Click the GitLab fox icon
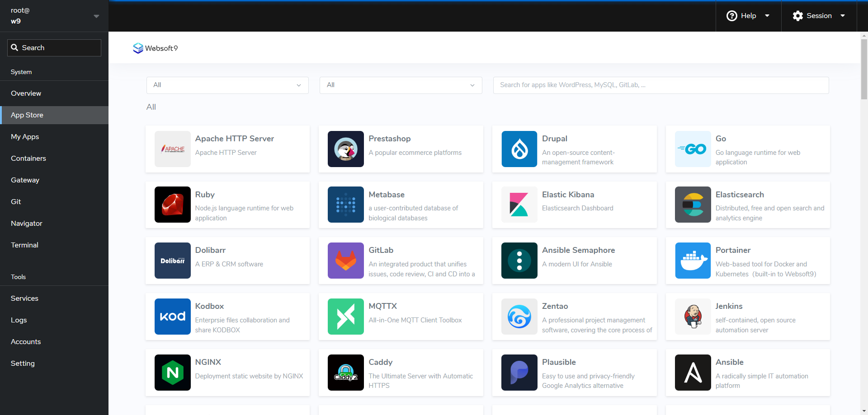The height and width of the screenshot is (415, 868). (346, 261)
